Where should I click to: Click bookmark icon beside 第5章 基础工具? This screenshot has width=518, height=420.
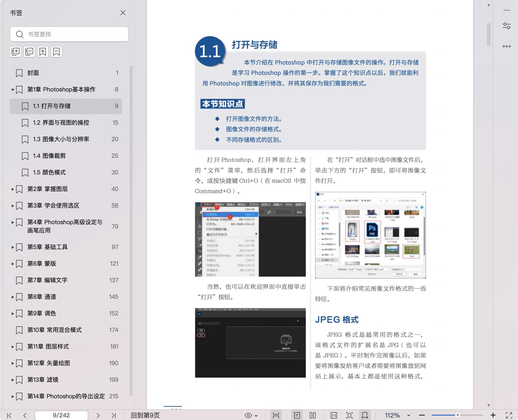(x=19, y=247)
